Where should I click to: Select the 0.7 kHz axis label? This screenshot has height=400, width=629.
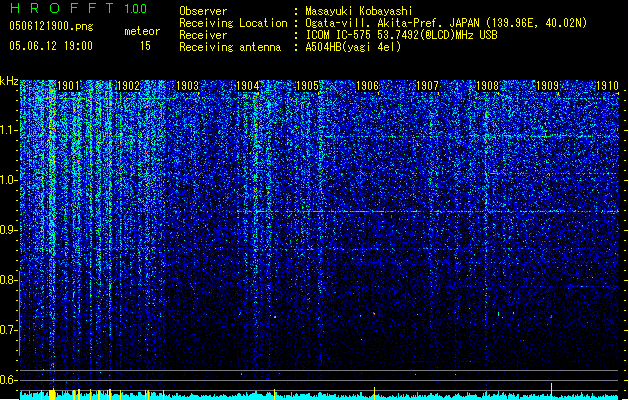[9, 330]
